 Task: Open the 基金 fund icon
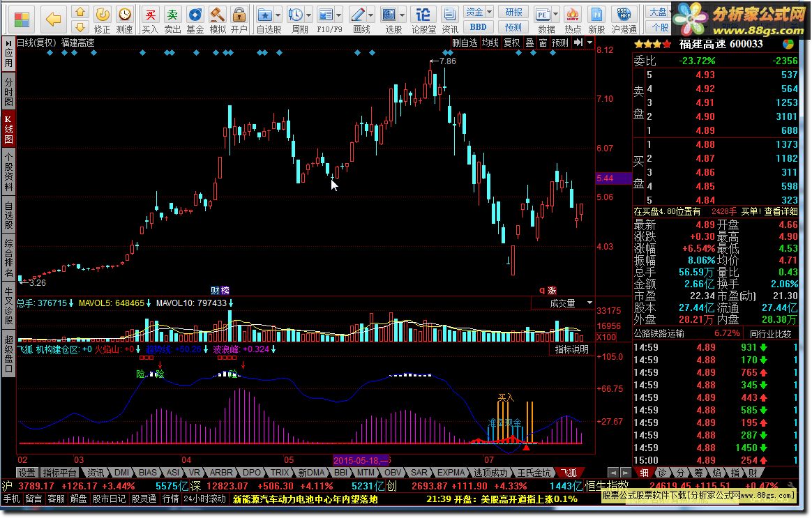[x=195, y=20]
